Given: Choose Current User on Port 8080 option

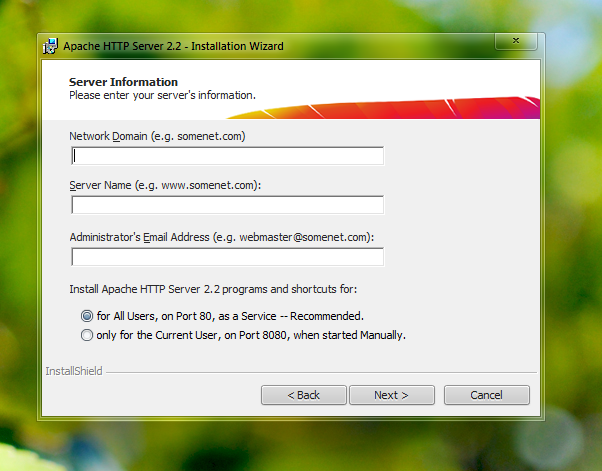Looking at the screenshot, I should [87, 335].
